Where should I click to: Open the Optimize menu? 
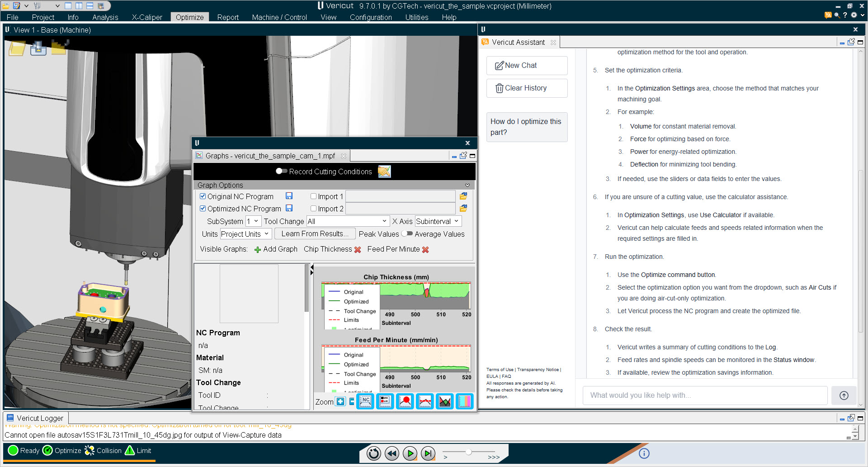(x=190, y=17)
